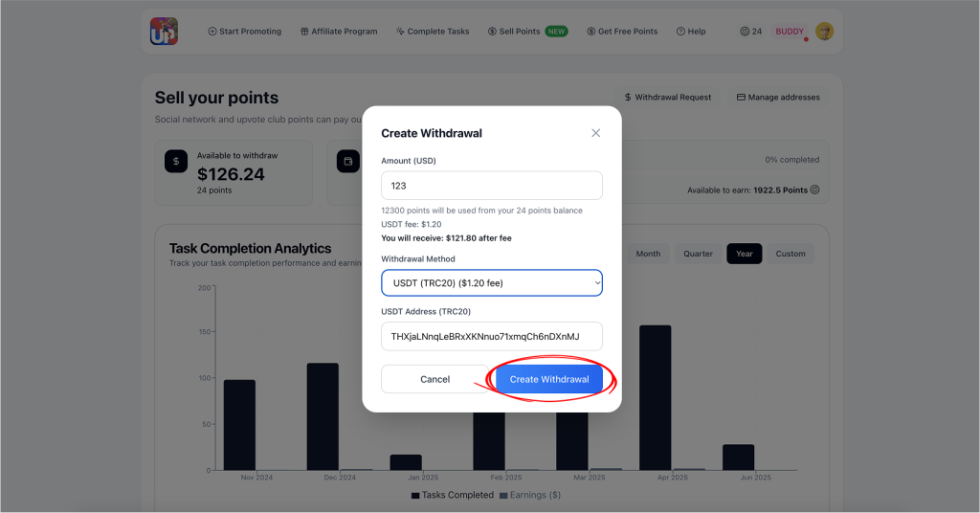Viewport: 980px width, 513px height.
Task: Click the Amount (USD) input field
Action: click(x=492, y=186)
